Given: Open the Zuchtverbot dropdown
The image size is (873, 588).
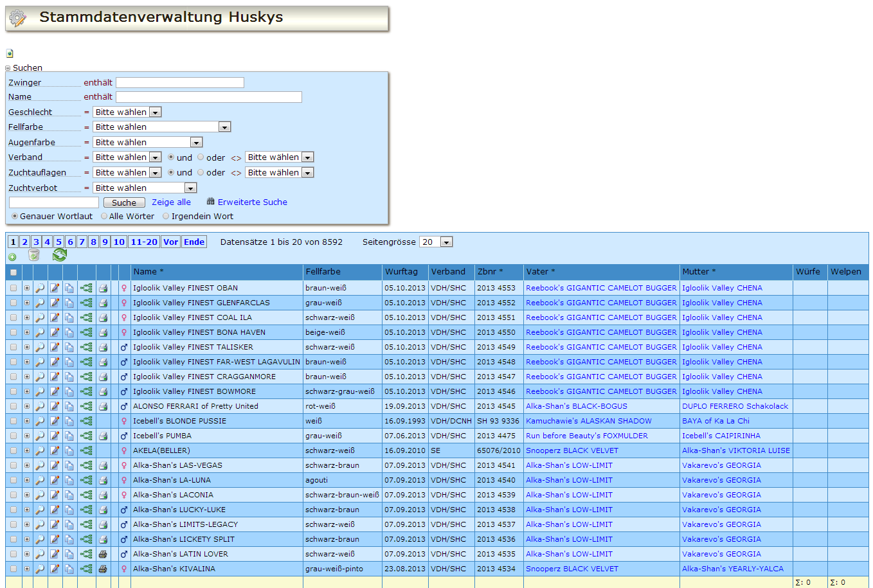Looking at the screenshot, I should point(145,188).
